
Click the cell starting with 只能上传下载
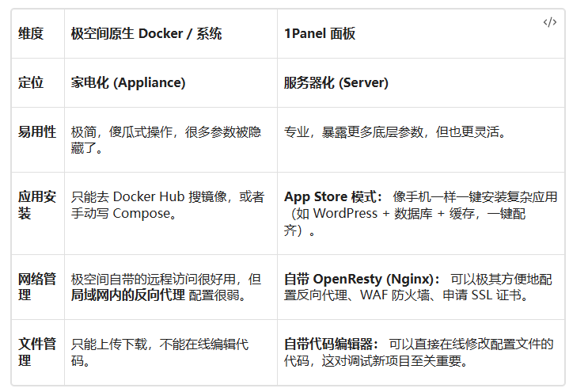click(x=159, y=352)
